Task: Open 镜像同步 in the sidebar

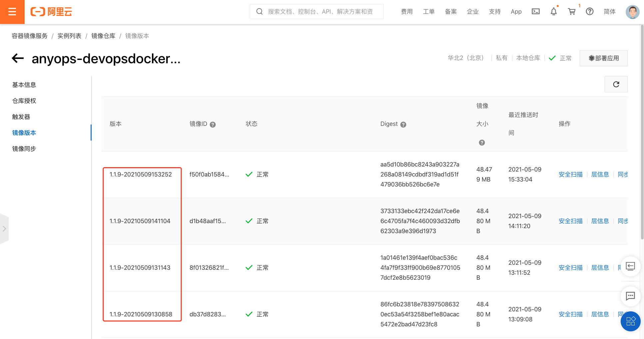Action: click(24, 149)
